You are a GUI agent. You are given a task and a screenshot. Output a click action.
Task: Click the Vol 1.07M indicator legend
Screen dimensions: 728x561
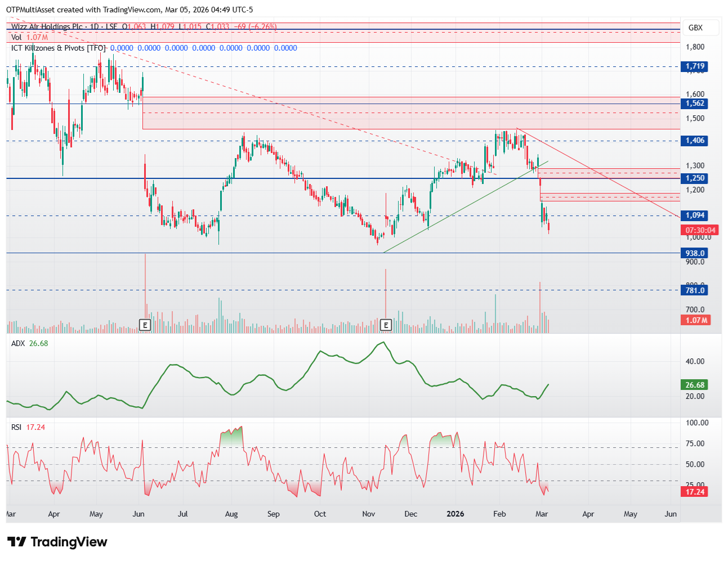coord(29,37)
